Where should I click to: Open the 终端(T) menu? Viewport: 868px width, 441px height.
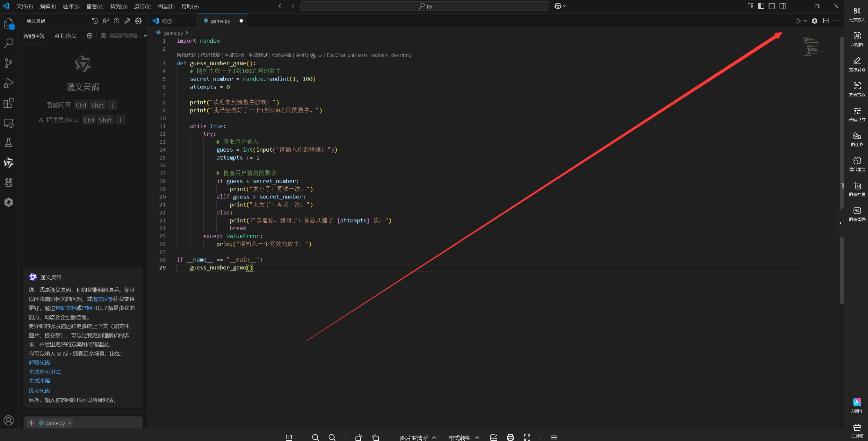pyautogui.click(x=166, y=6)
